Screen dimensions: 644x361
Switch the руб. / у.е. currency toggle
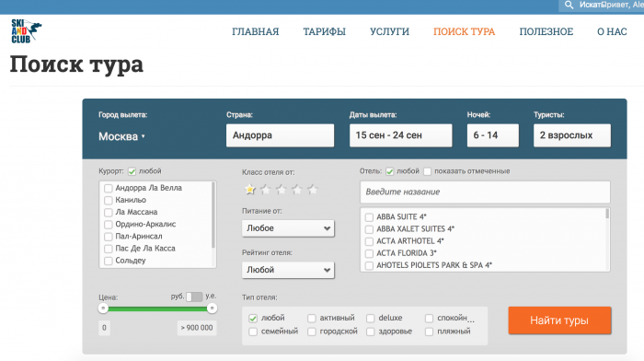194,297
